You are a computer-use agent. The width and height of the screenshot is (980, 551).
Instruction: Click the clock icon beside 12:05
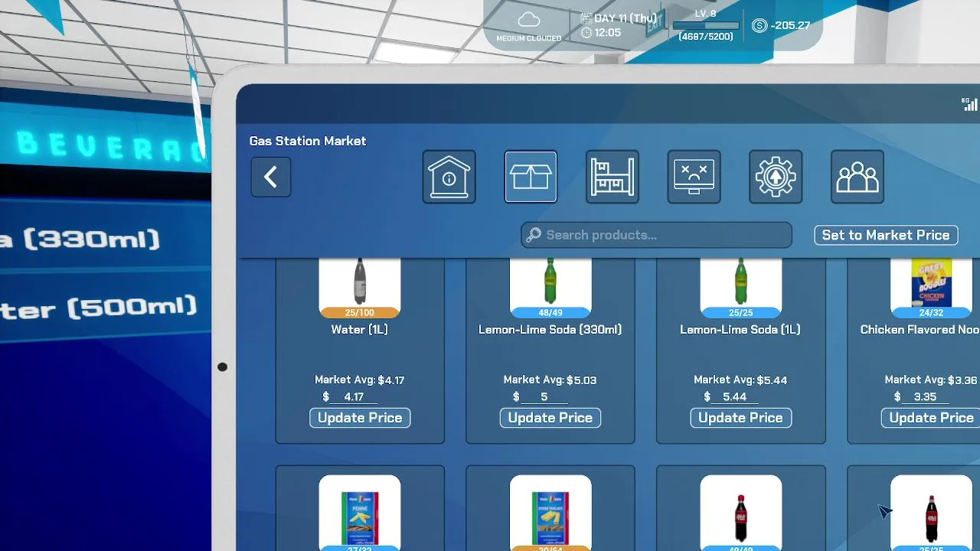[x=586, y=33]
